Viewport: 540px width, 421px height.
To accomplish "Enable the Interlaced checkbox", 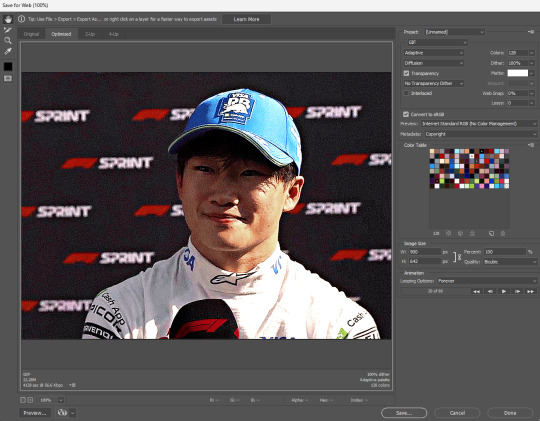I will coord(406,93).
